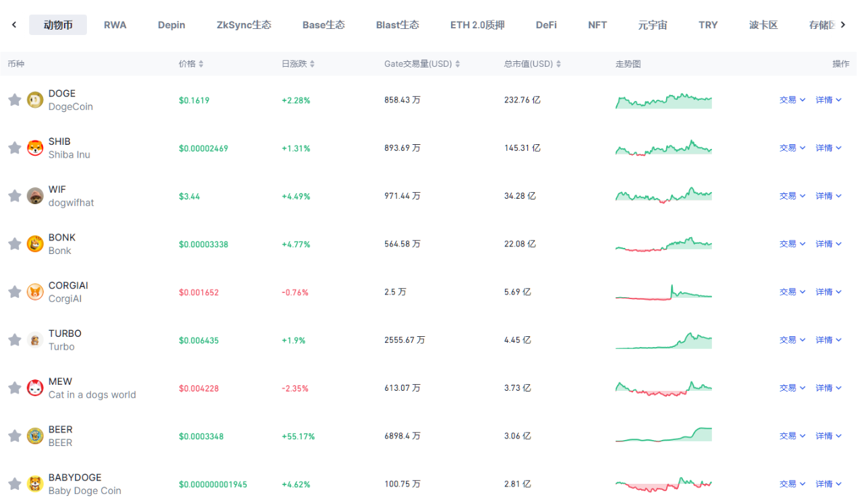The image size is (859, 504).
Task: Click the BEER coin logo
Action: tap(35, 436)
